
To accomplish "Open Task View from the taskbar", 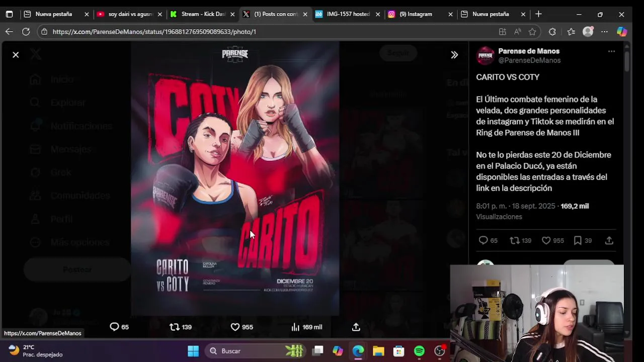I will click(317, 351).
